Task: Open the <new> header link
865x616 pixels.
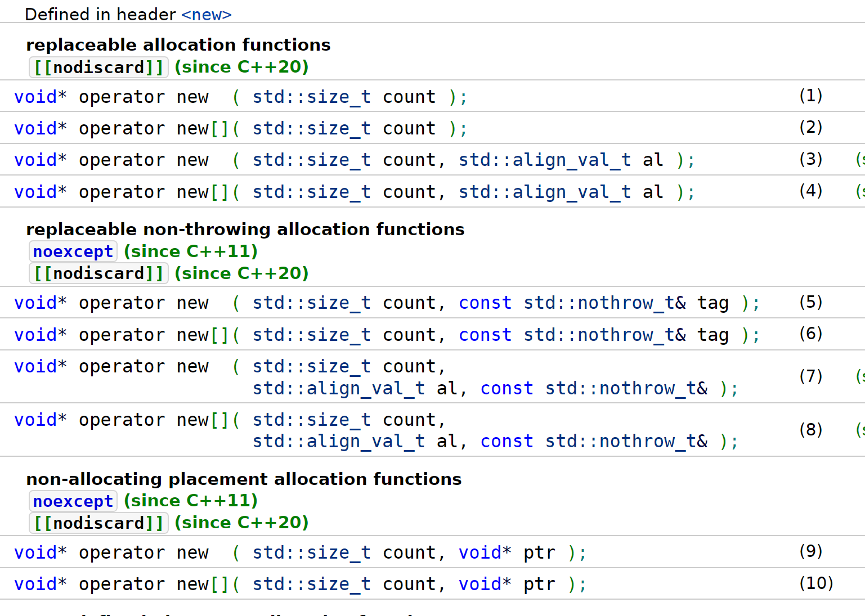Action: click(x=207, y=15)
